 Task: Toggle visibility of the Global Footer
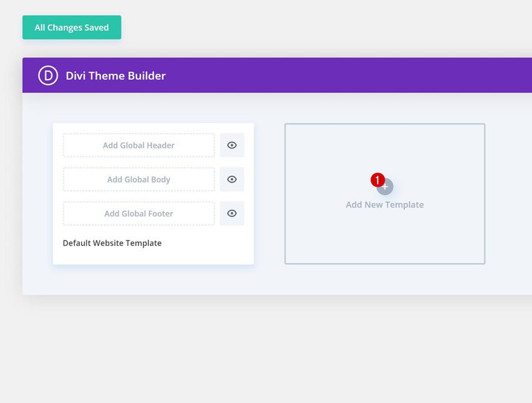pyautogui.click(x=232, y=213)
